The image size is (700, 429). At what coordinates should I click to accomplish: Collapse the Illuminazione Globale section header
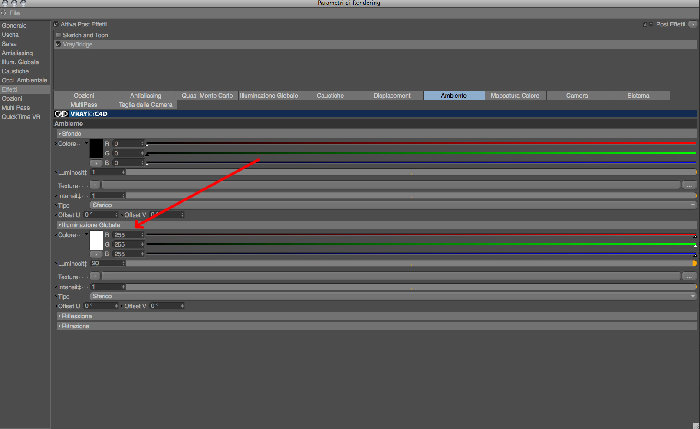376,225
